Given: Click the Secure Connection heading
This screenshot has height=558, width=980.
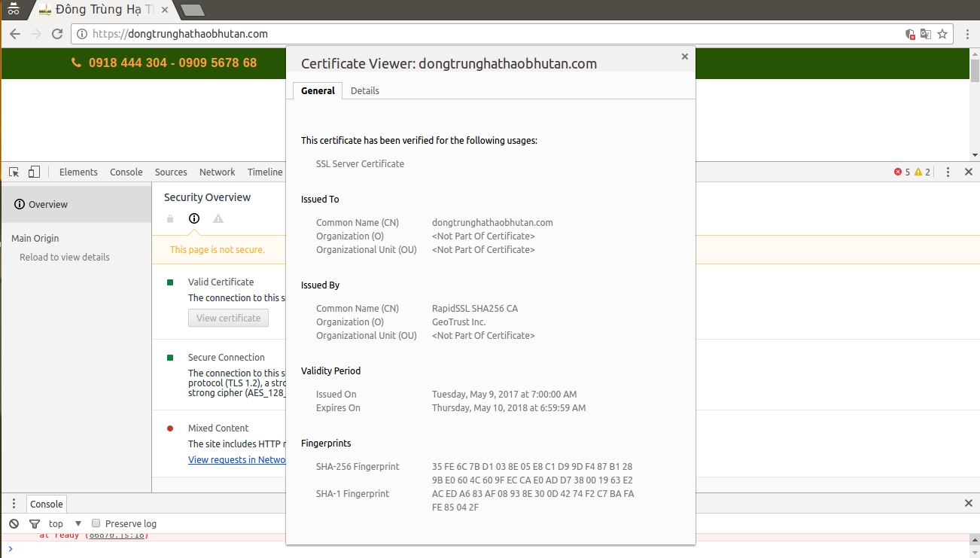Looking at the screenshot, I should (227, 357).
